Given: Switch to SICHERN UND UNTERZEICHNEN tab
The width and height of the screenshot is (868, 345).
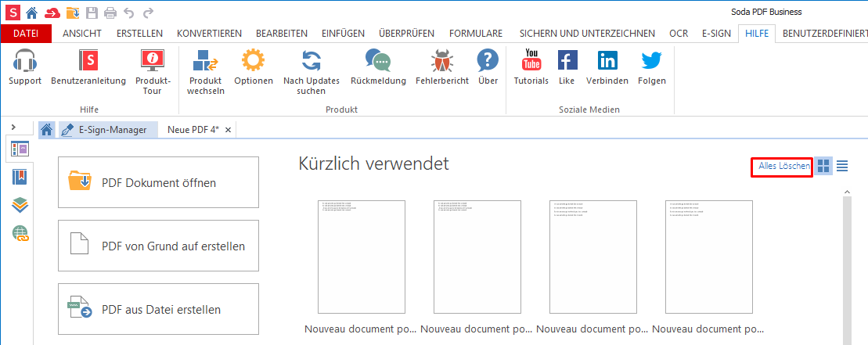Looking at the screenshot, I should [x=587, y=33].
